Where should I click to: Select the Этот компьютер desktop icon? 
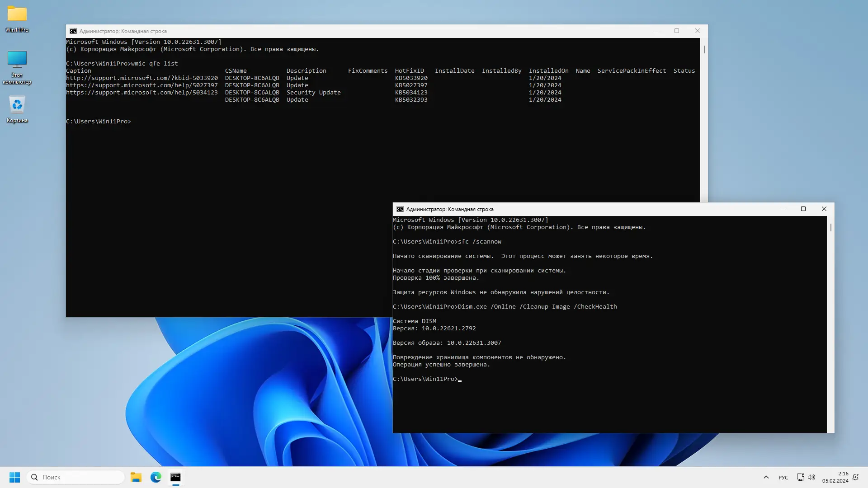coord(17,60)
